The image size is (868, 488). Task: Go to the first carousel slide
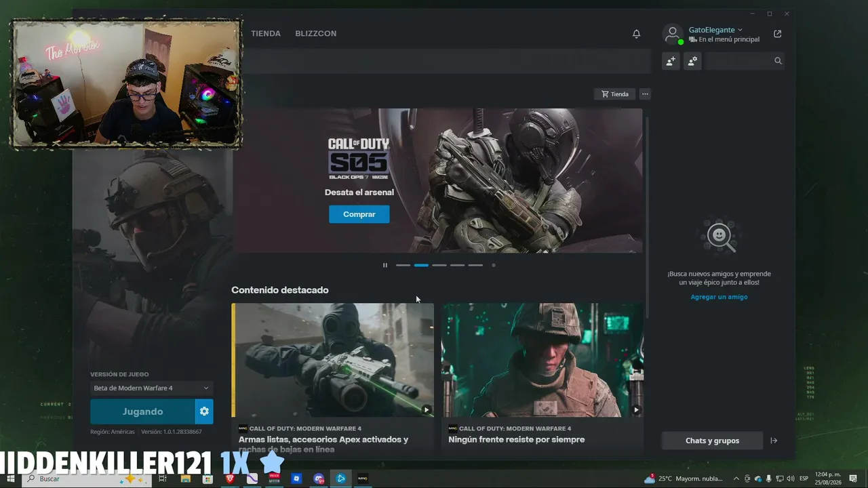pyautogui.click(x=403, y=265)
